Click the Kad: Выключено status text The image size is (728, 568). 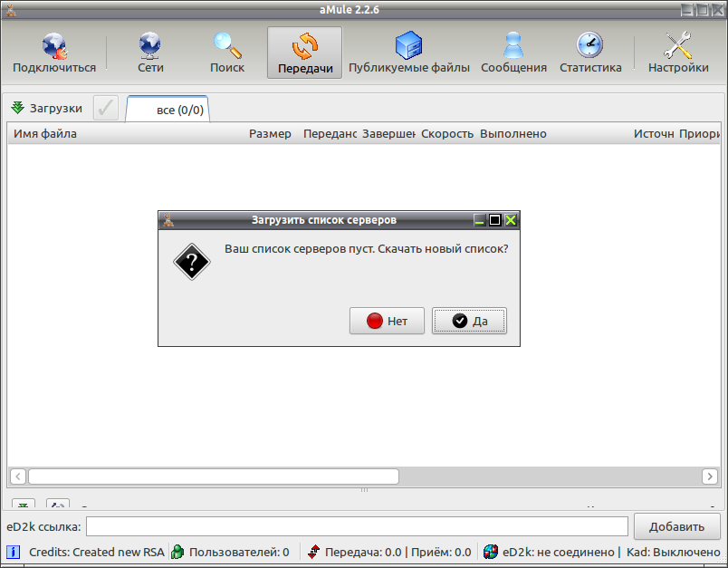pyautogui.click(x=673, y=552)
